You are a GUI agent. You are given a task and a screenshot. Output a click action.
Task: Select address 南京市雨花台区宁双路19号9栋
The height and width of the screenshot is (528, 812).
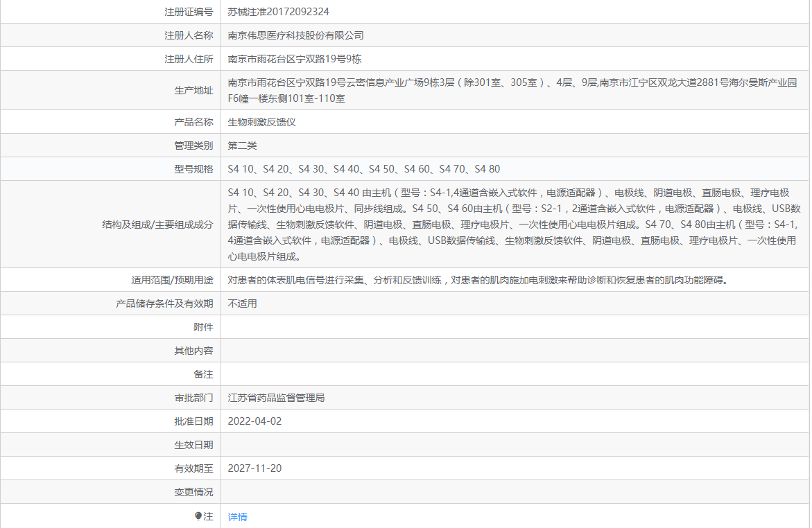coord(295,59)
